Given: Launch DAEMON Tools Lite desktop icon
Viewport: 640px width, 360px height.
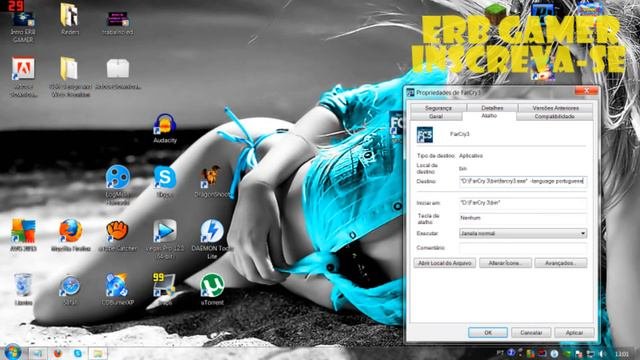Looking at the screenshot, I should pos(212,239).
